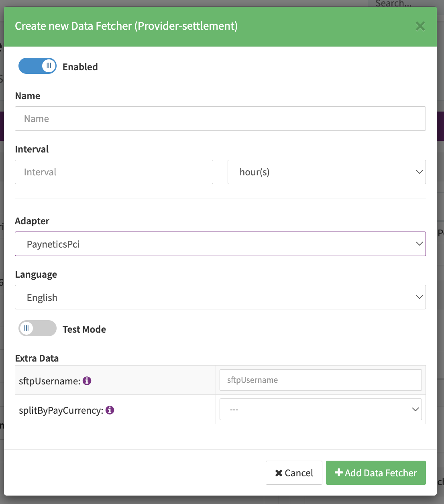Expand the Adapter dropdown showing PayneticsPci
444x504 pixels.
coord(220,244)
